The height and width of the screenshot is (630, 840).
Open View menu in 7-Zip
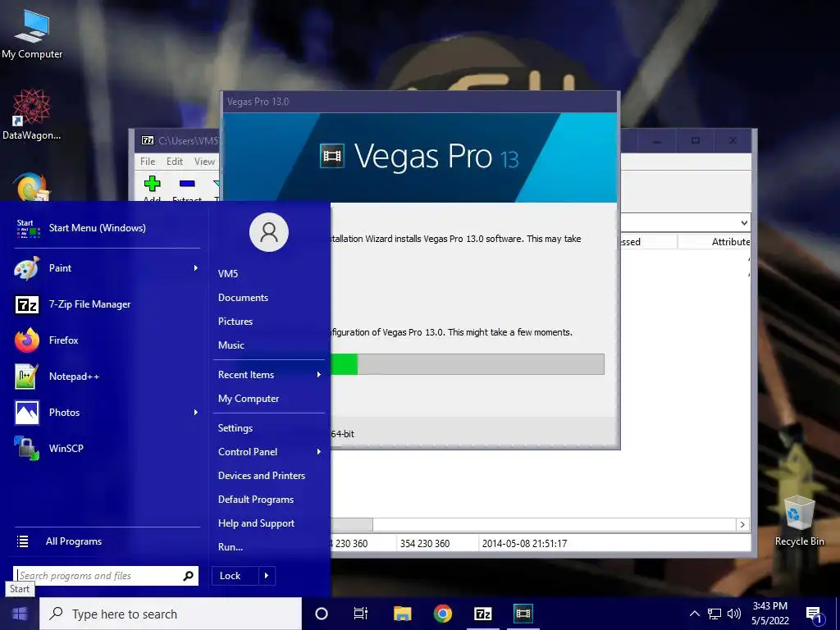coord(204,162)
